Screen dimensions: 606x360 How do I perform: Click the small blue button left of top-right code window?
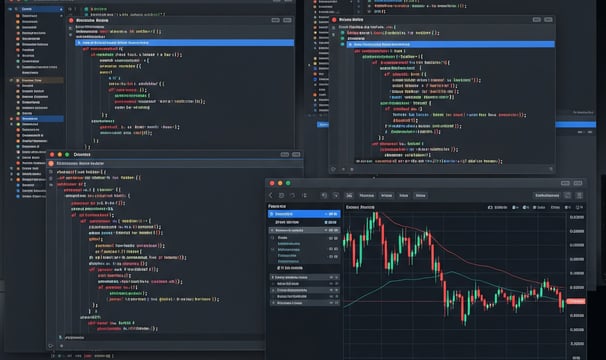tap(323, 125)
